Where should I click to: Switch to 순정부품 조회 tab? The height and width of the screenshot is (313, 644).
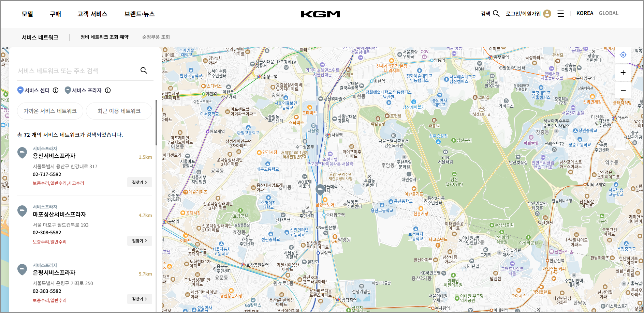click(x=156, y=37)
